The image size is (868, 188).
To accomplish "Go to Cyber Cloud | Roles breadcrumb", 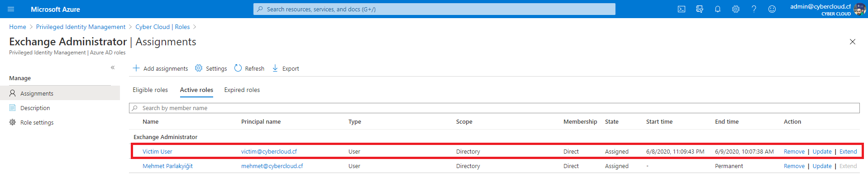I will tap(162, 27).
